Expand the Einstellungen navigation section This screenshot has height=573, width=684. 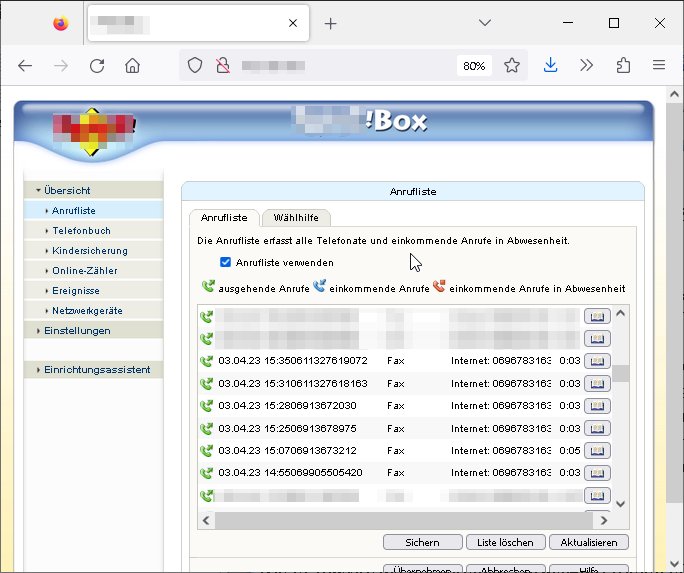click(x=77, y=330)
